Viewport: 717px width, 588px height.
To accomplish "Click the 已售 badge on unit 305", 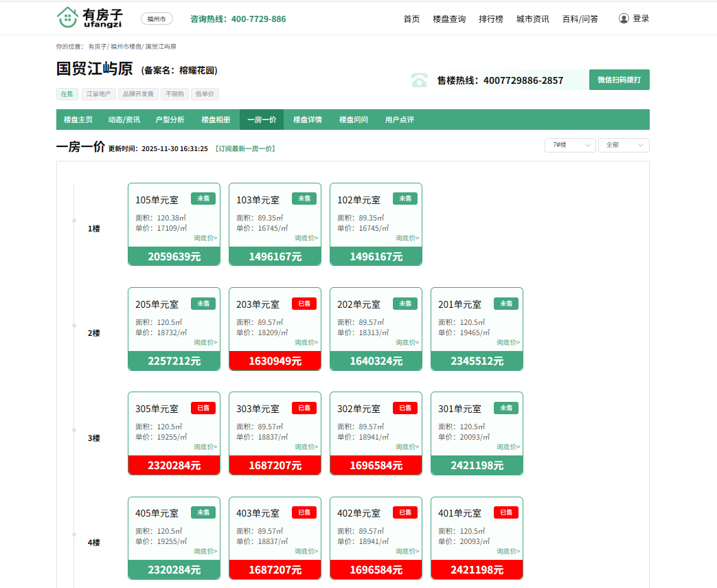I will [203, 408].
